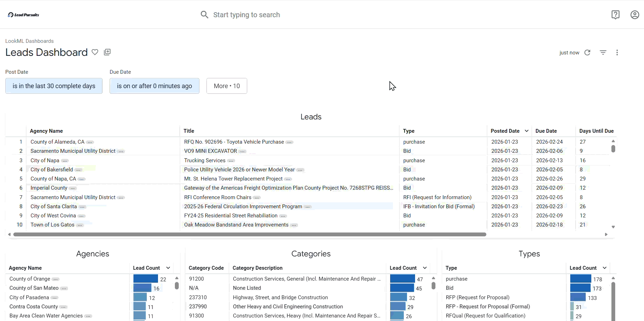
Task: Open the Lead Pursuits logo home
Action: pos(24,15)
